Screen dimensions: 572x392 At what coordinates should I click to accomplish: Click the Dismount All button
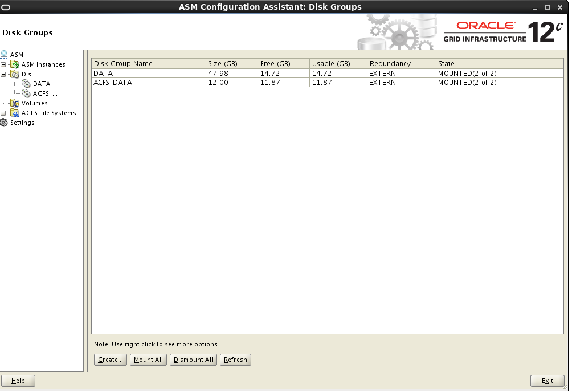pyautogui.click(x=193, y=360)
